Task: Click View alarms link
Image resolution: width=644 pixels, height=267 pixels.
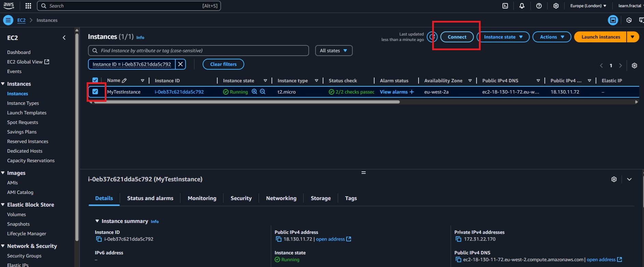Action: point(394,92)
